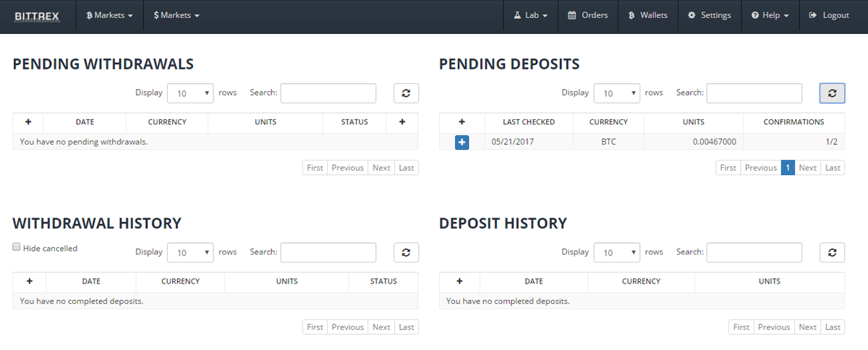Click the Logout link
Image resolution: width=868 pixels, height=350 pixels.
point(829,15)
